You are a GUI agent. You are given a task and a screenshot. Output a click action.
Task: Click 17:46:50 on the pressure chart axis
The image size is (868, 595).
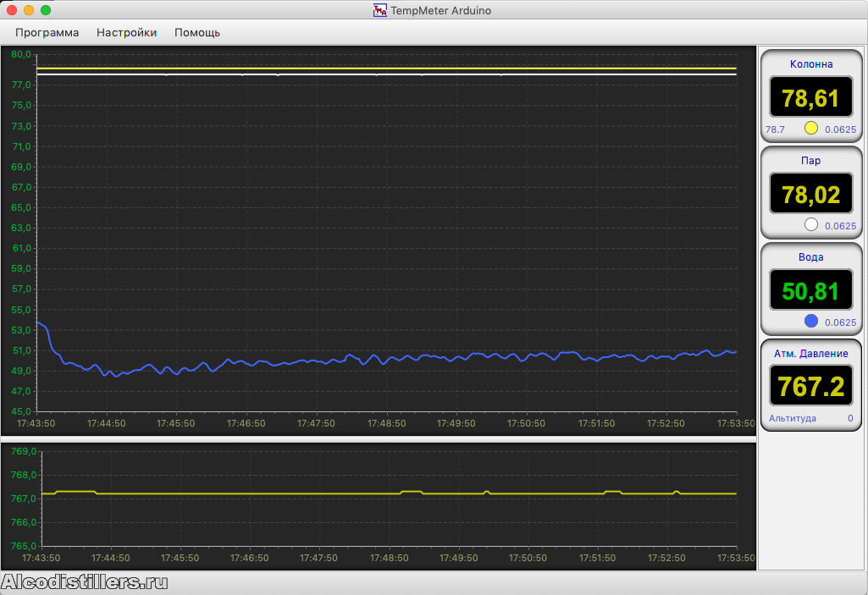click(250, 558)
